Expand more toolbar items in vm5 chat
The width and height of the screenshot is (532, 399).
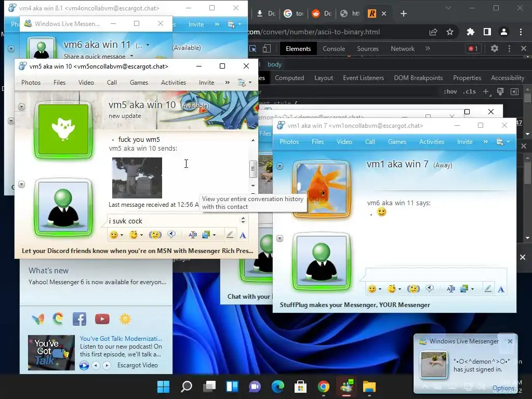click(228, 83)
